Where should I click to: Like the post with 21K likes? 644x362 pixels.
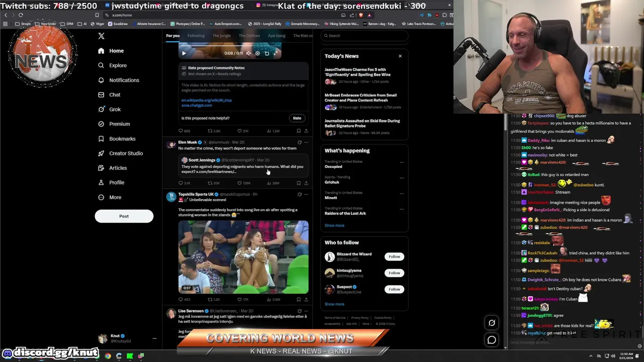[x=243, y=131]
